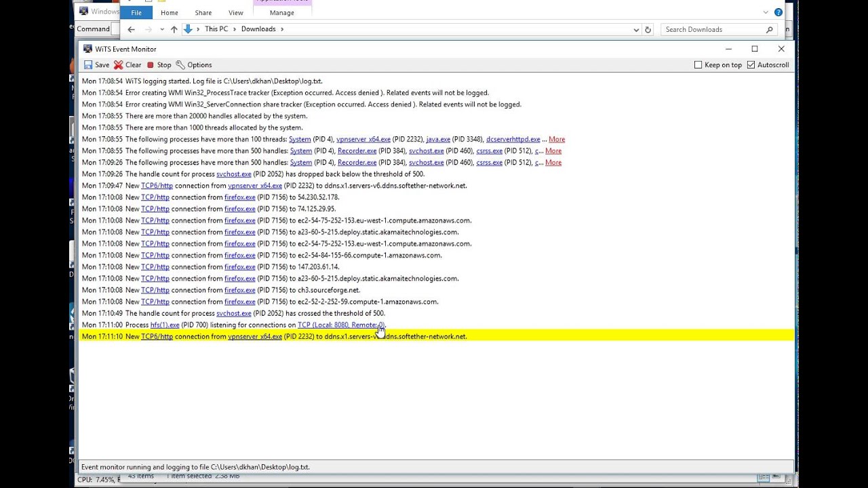Click More link in 17:09:26 500 handles row
Screen dimensions: 868x488
point(553,163)
